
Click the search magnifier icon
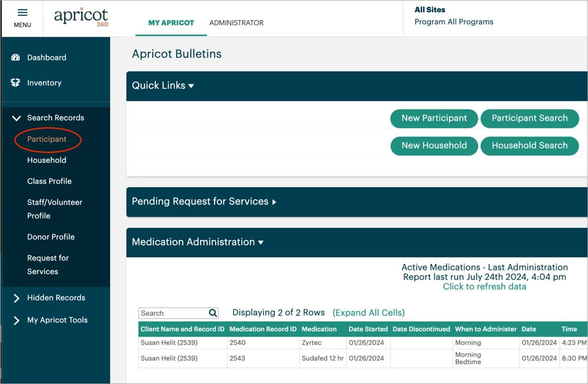click(213, 313)
